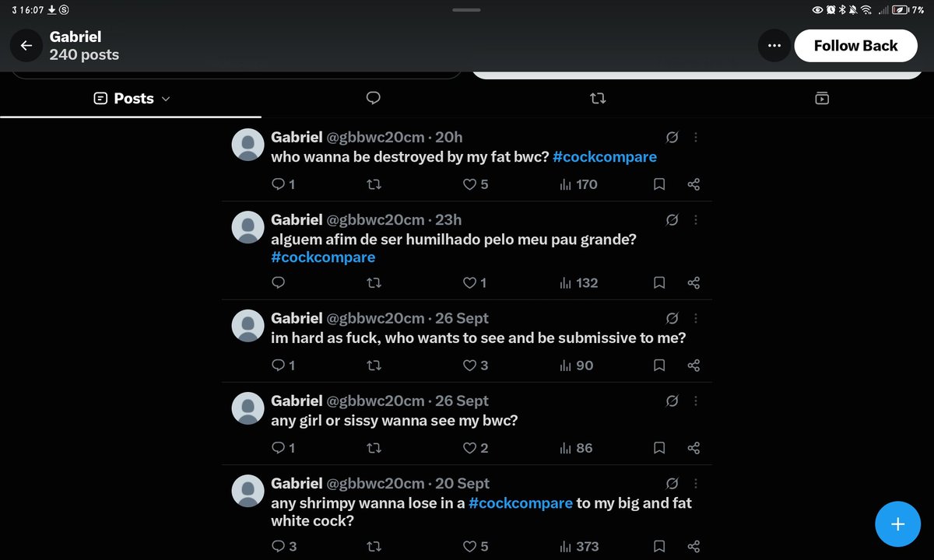Viewport: 934px width, 560px height.
Task: Tap the Grok icon on the 20 Sept post
Action: (x=672, y=484)
